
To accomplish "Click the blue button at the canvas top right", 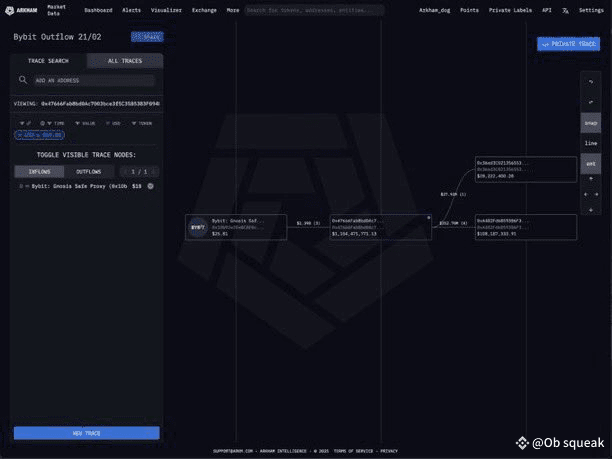I will pyautogui.click(x=568, y=44).
